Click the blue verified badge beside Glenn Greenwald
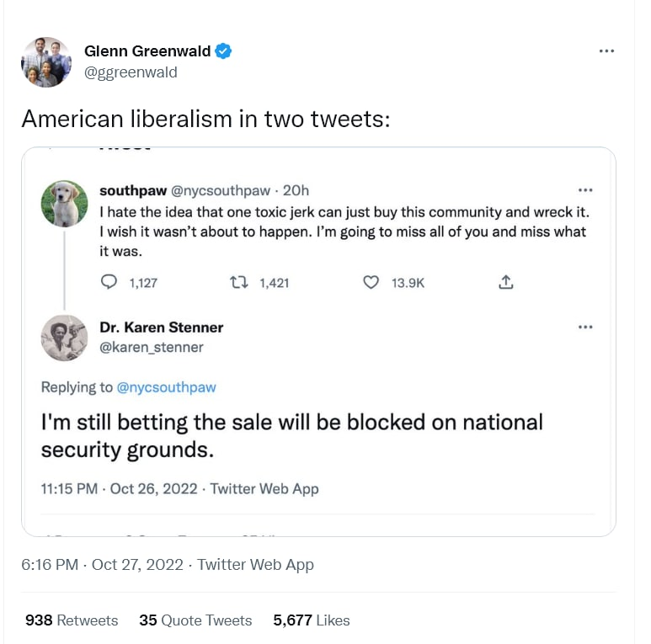 [x=223, y=51]
